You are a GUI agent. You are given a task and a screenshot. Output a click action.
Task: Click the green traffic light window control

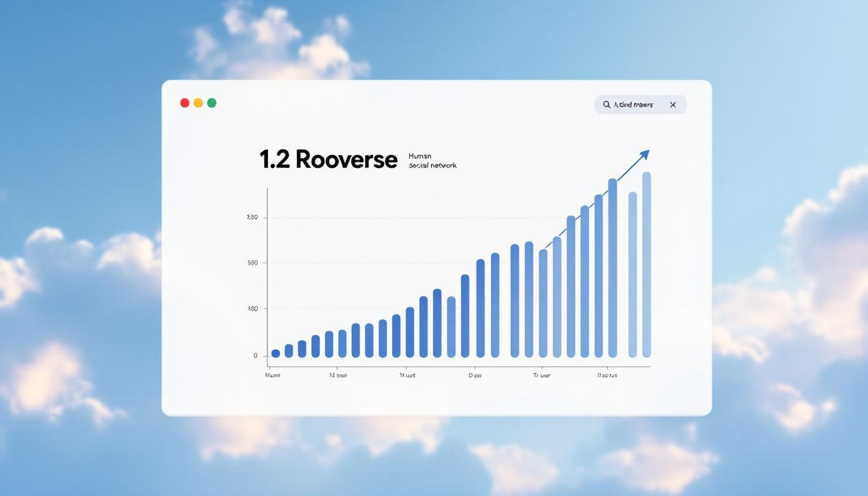click(x=211, y=102)
